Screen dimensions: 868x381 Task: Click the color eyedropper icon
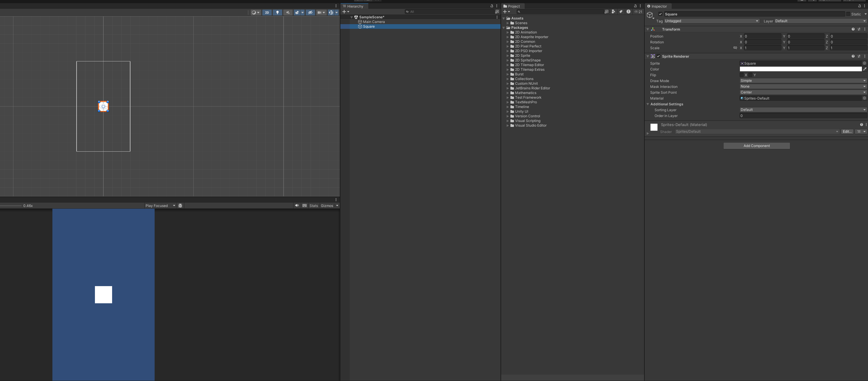pos(865,69)
